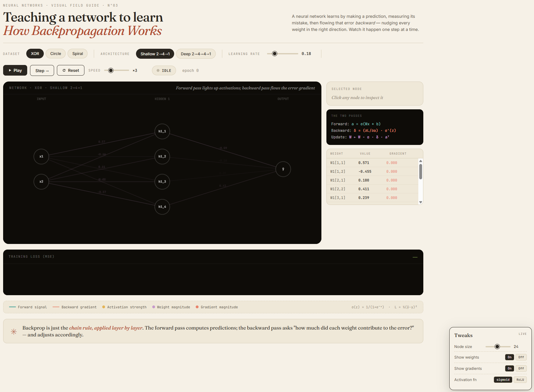The width and height of the screenshot is (534, 392).
Task: Turn Show weights On
Action: pyautogui.click(x=510, y=357)
